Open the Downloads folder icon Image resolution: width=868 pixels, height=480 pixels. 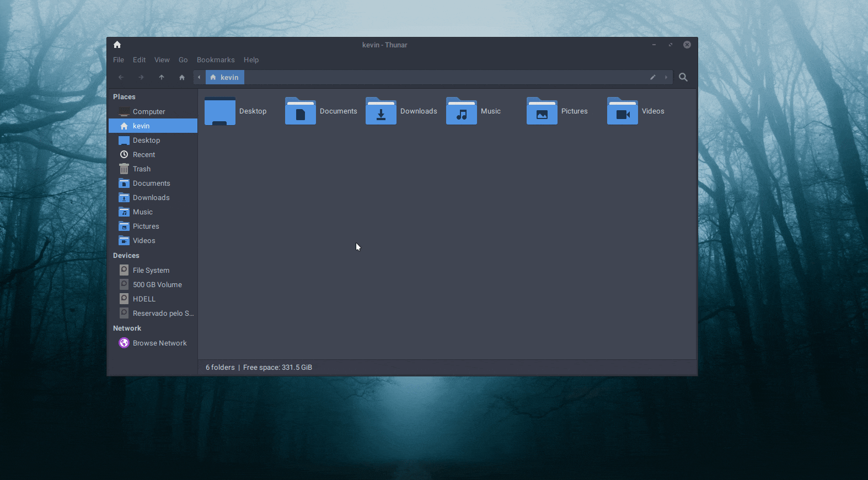[x=381, y=111]
